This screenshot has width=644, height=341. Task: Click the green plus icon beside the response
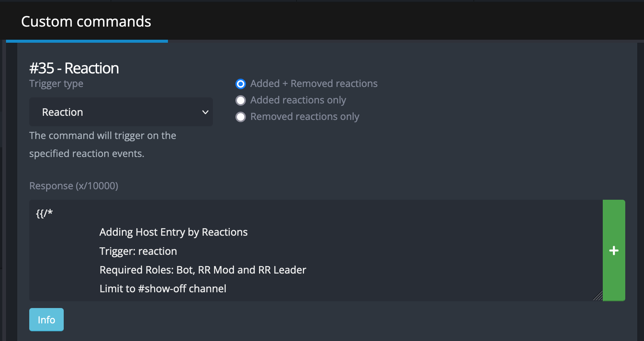(x=614, y=250)
